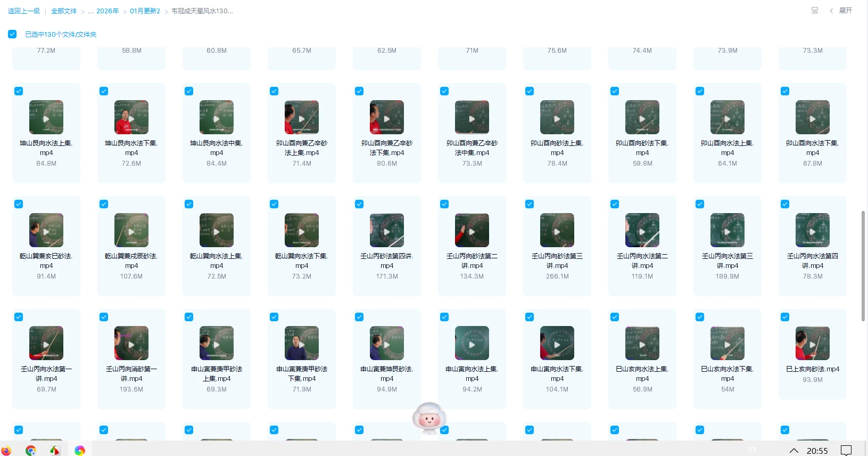Uncheck the 申山寅向水法下集.mp4 checkbox
The width and height of the screenshot is (868, 456).
(530, 317)
